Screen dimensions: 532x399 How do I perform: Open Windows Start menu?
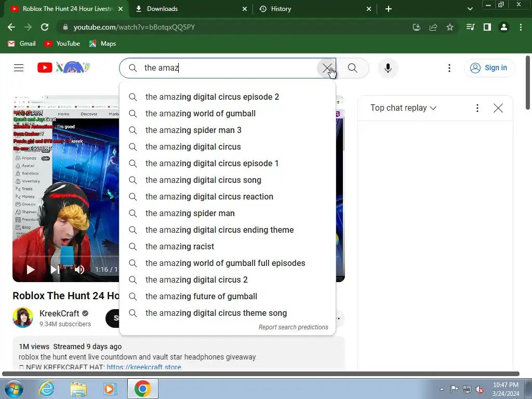(14, 389)
